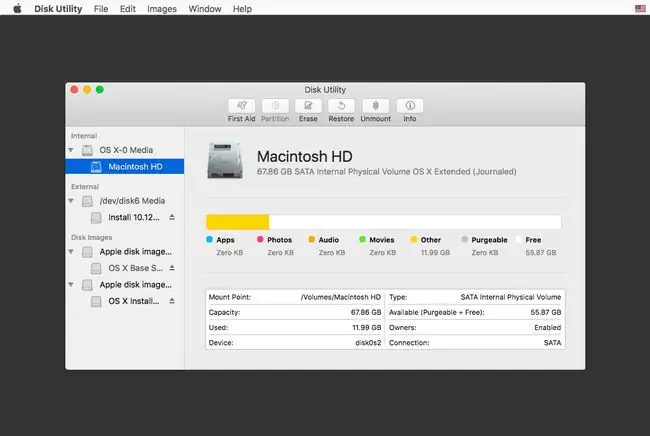Click the External sidebar section header
The height and width of the screenshot is (436, 650).
tap(85, 187)
